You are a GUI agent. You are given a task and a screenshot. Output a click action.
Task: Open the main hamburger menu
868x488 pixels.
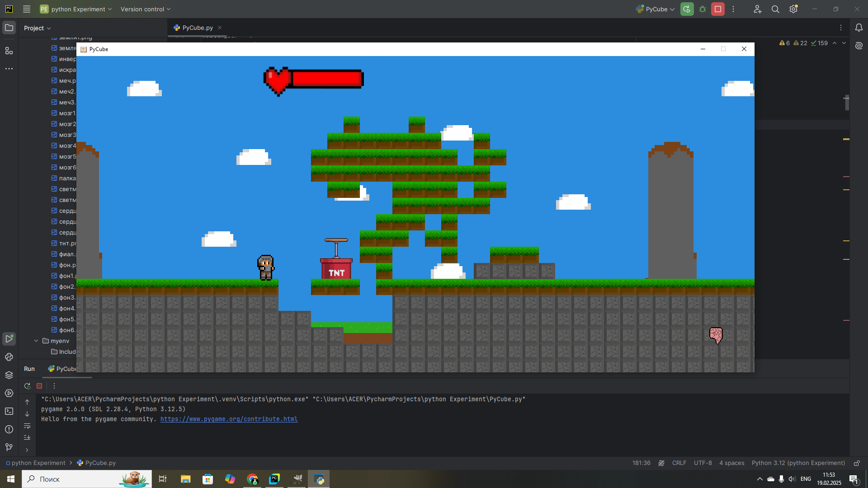[x=27, y=9]
